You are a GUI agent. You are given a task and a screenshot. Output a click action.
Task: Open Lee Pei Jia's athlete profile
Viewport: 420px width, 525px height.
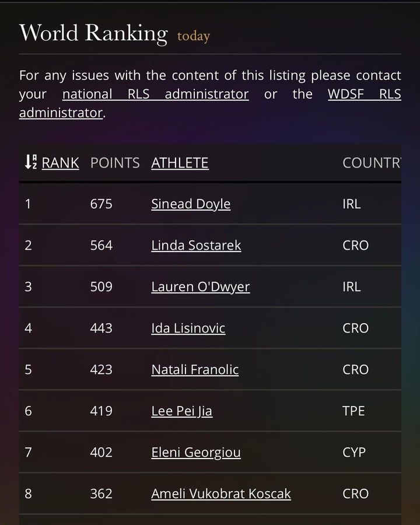[x=181, y=411]
